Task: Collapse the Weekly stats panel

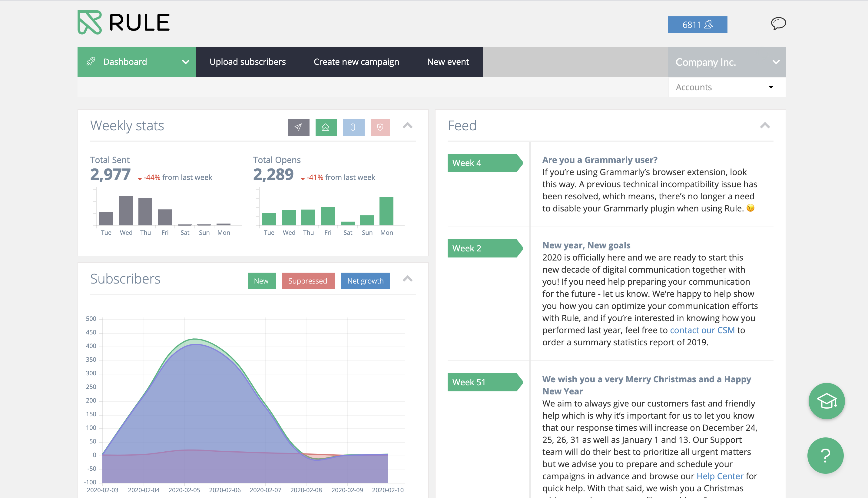Action: [x=407, y=126]
